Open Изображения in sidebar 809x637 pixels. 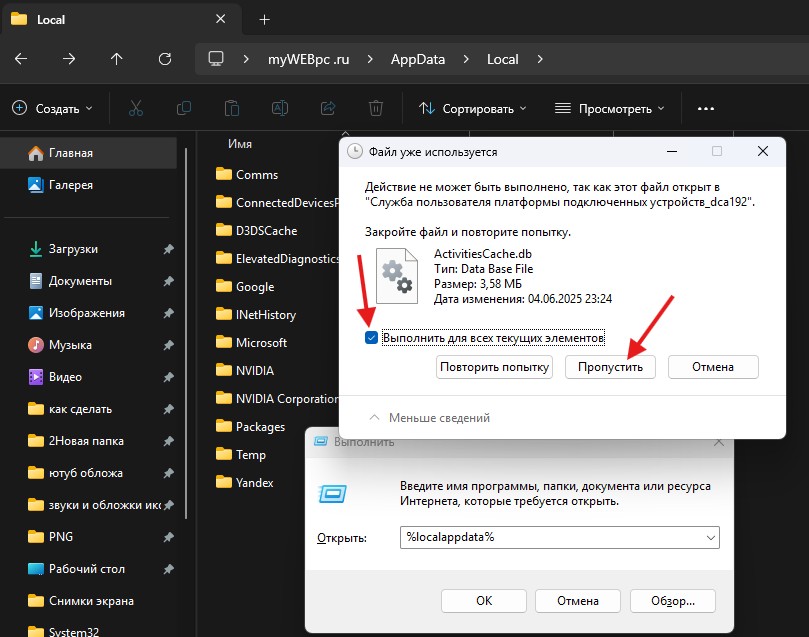[x=88, y=313]
